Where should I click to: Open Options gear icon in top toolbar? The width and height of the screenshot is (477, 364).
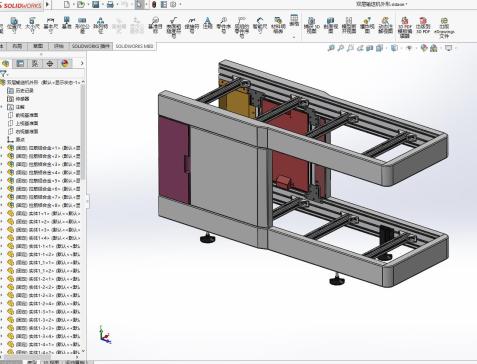coord(173,5)
